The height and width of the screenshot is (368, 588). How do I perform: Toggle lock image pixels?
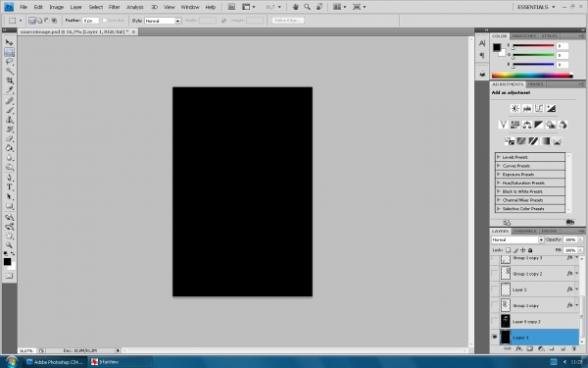(x=516, y=250)
